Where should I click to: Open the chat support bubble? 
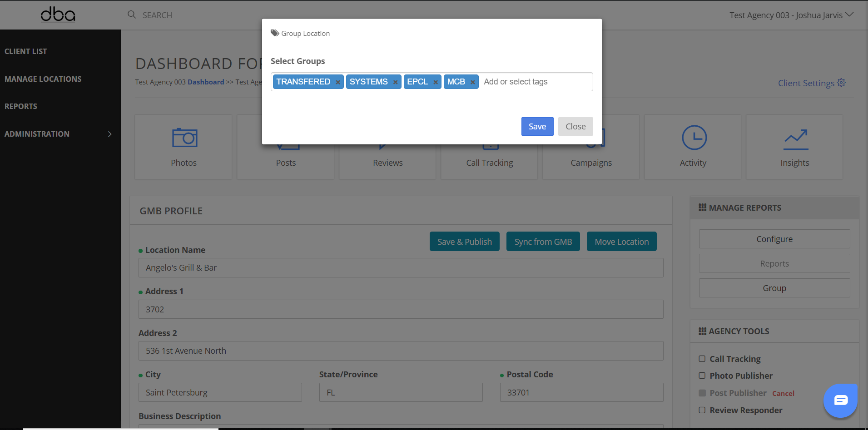coord(840,400)
